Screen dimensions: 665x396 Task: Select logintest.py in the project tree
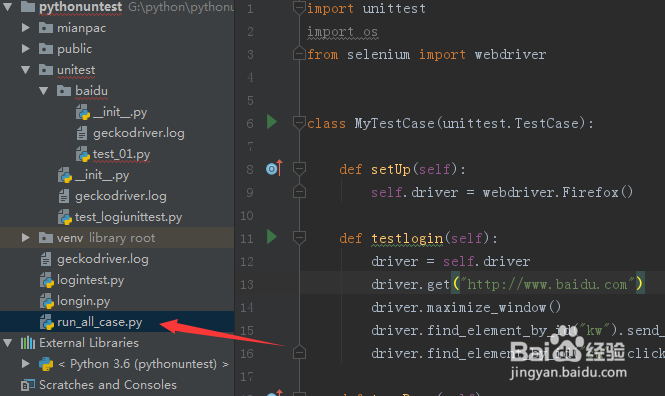point(90,280)
